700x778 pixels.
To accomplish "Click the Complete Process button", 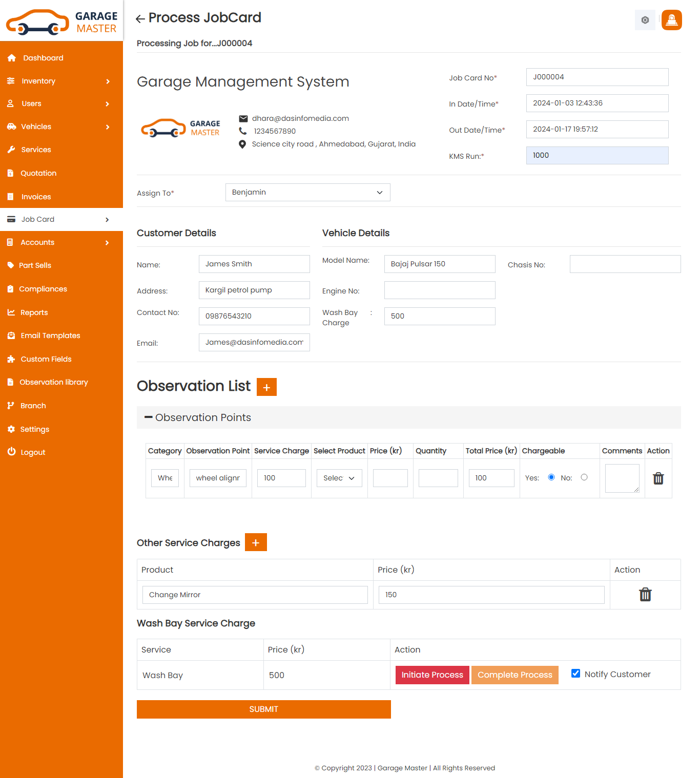I will 514,675.
